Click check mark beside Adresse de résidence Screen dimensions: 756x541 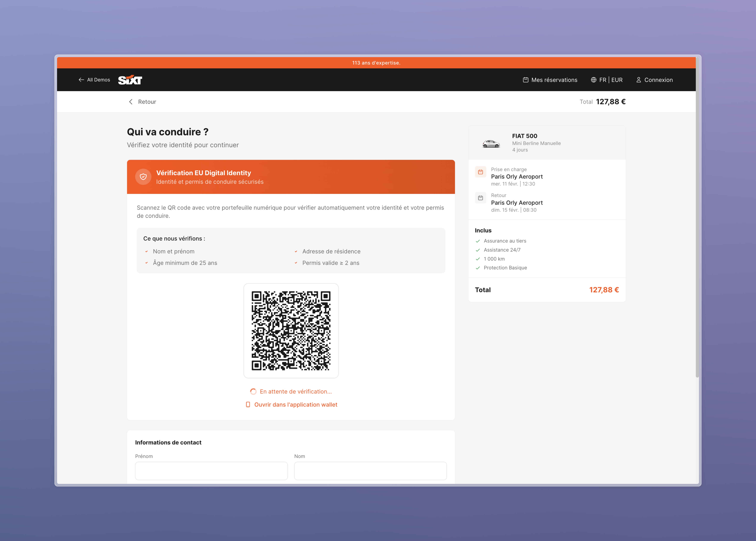[x=296, y=251]
